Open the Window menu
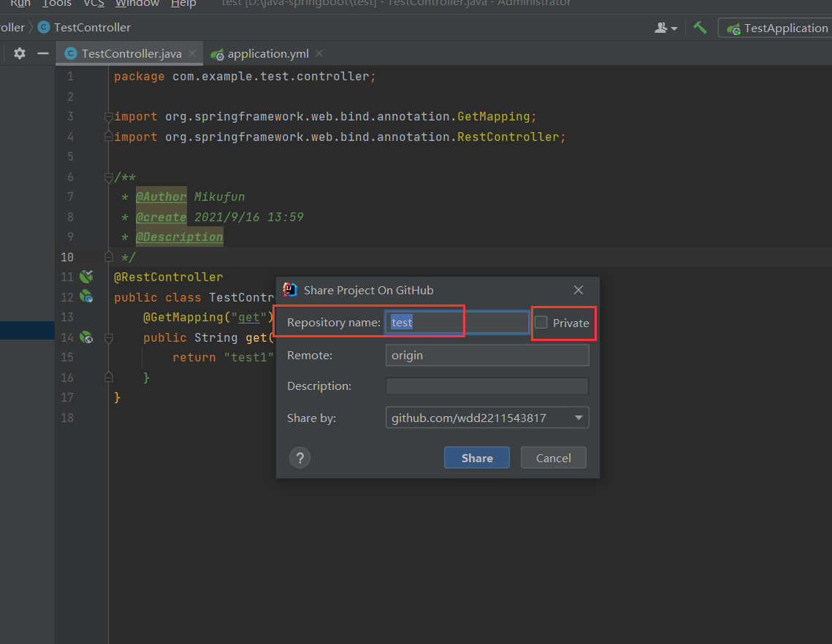The height and width of the screenshot is (644, 832). tap(137, 4)
